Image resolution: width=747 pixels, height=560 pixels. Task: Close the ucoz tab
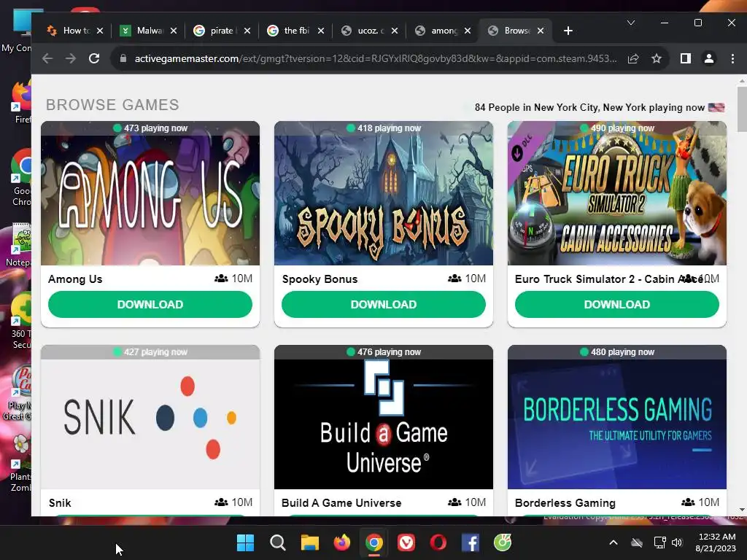pos(395,31)
